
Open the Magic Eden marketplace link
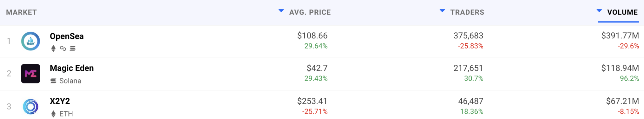coord(72,68)
